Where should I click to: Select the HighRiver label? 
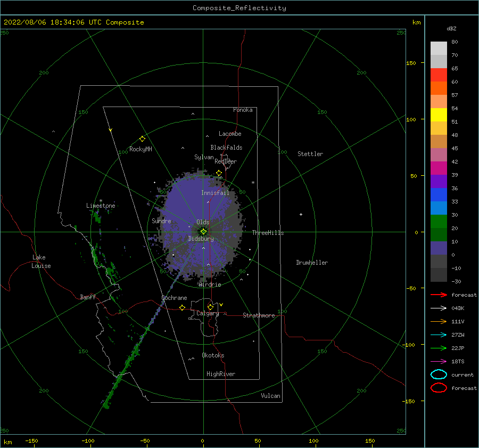click(x=221, y=374)
